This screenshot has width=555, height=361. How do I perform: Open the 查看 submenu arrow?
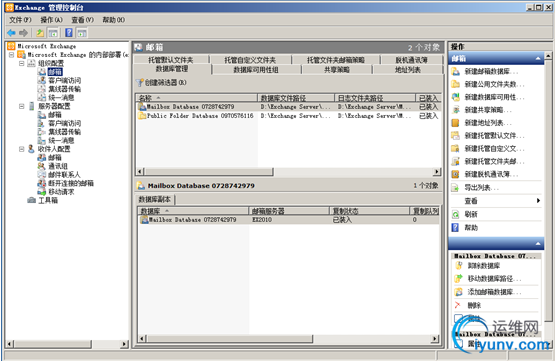click(538, 201)
